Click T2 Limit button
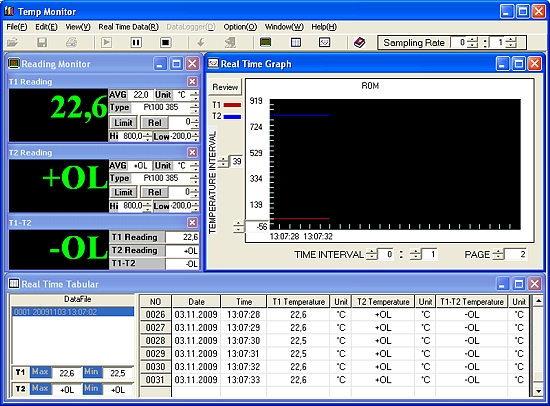550x406 pixels. tap(123, 192)
